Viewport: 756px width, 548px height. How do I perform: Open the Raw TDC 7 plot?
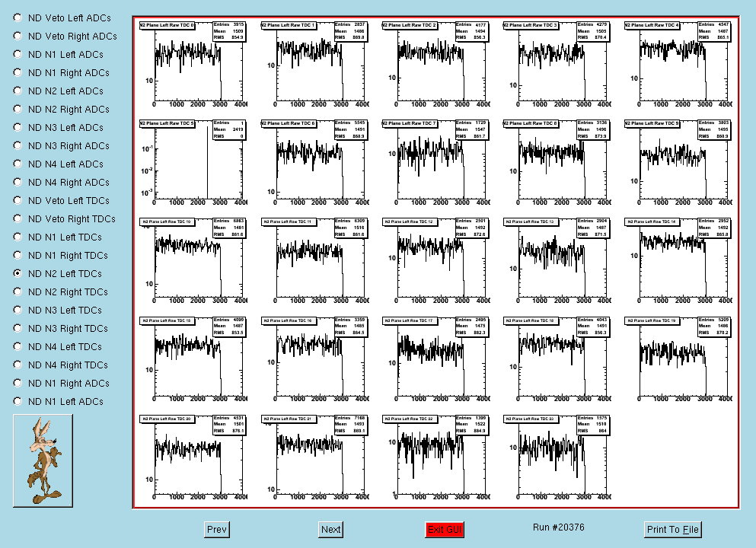click(x=435, y=162)
